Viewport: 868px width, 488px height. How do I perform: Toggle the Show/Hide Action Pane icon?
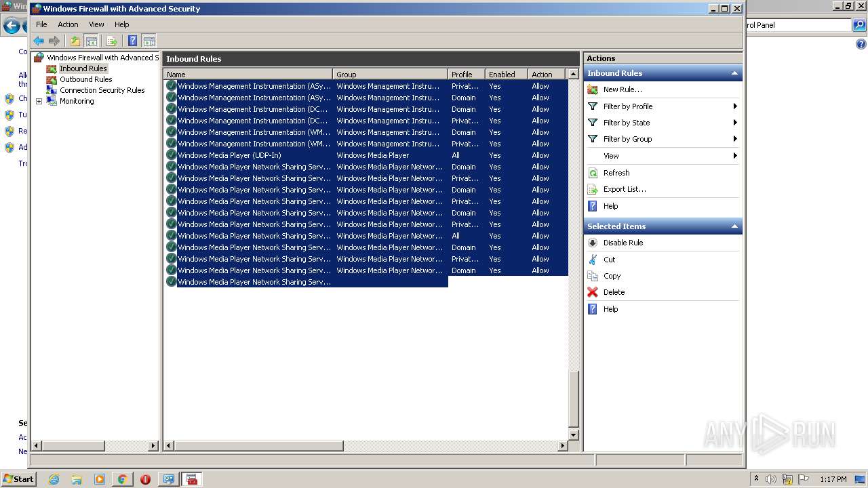[x=149, y=41]
